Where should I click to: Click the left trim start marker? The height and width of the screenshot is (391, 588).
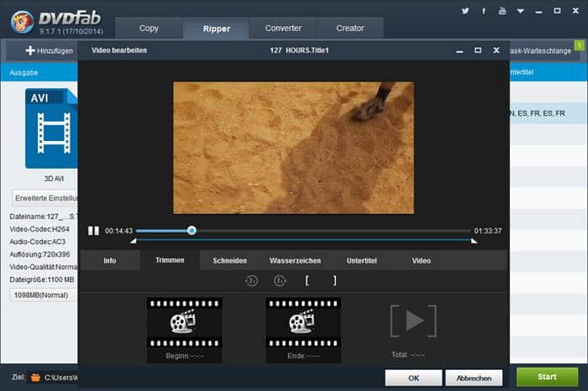[133, 241]
